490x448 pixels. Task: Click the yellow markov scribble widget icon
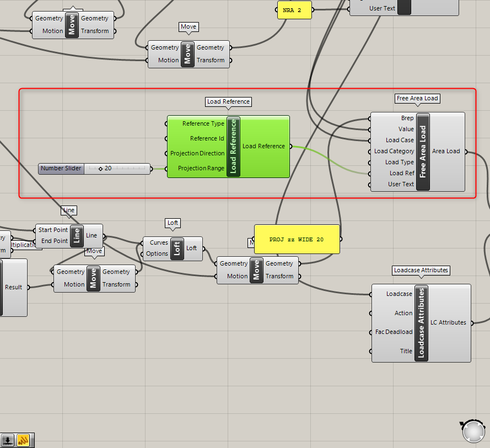click(23, 440)
